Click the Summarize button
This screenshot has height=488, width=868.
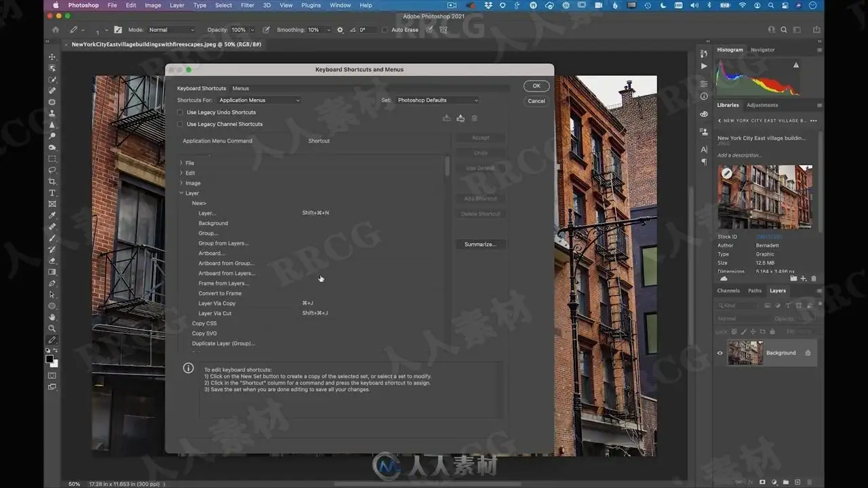click(480, 244)
